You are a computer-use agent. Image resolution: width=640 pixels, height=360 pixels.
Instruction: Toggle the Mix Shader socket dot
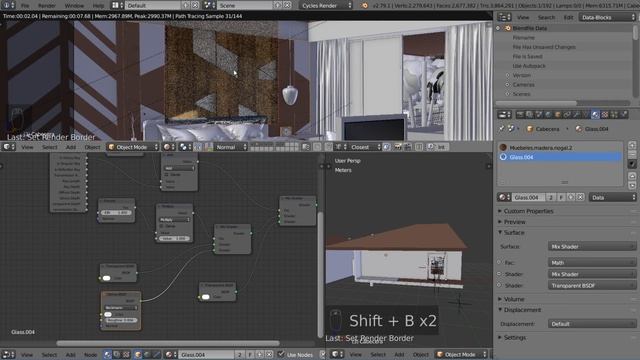[500, 274]
